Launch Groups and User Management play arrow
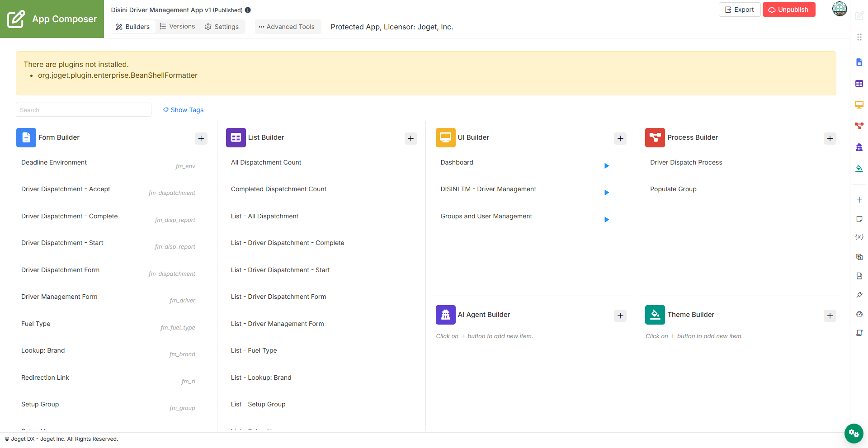The width and height of the screenshot is (868, 448). click(607, 220)
